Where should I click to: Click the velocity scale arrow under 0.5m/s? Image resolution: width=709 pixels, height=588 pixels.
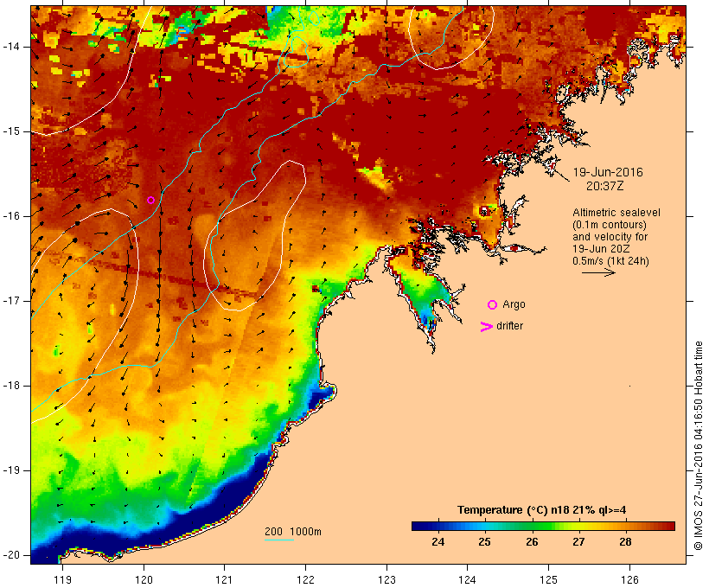point(598,272)
